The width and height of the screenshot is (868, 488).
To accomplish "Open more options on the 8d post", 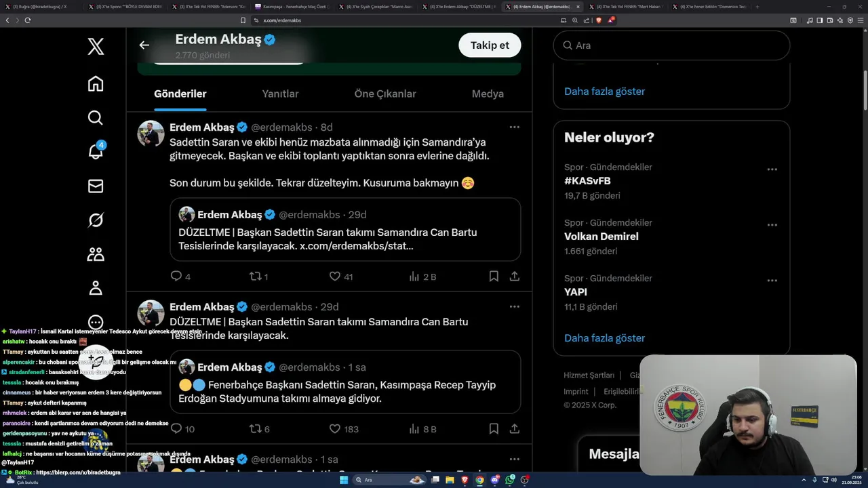I will pyautogui.click(x=514, y=127).
